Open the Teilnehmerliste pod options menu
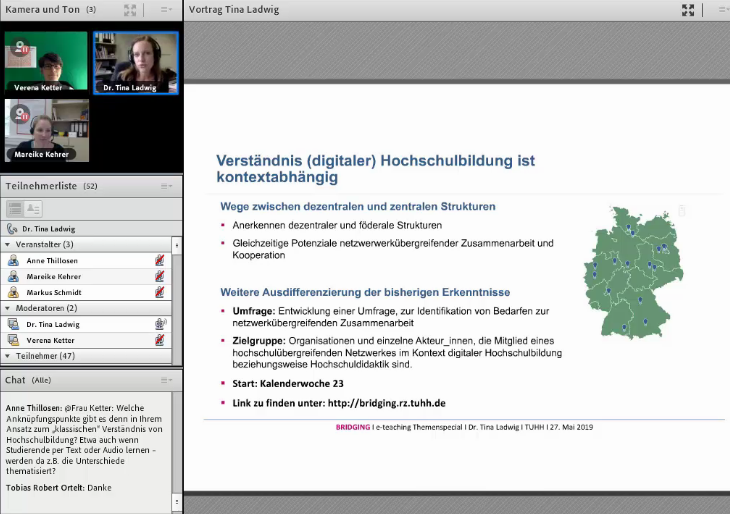Viewport: 730px width, 514px height. click(166, 186)
